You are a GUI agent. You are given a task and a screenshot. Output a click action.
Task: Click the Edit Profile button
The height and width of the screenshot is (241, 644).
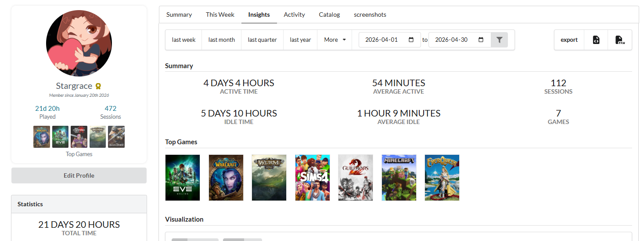(x=79, y=175)
